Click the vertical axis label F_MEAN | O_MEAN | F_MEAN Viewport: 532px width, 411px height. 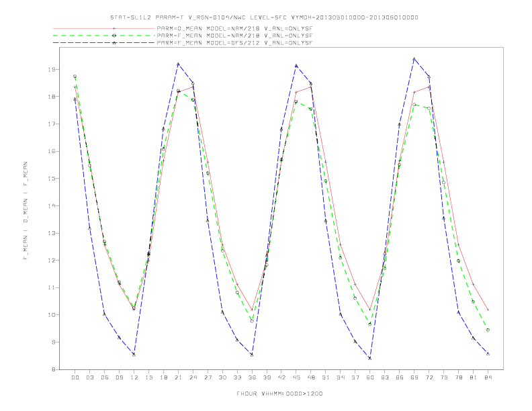click(x=25, y=211)
